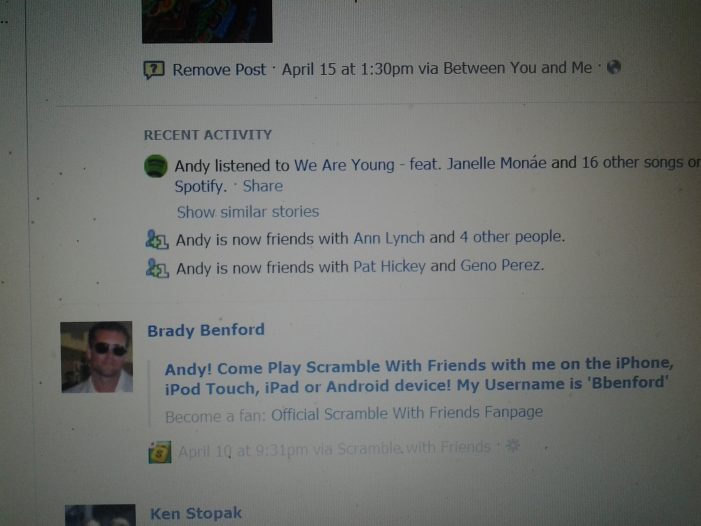The height and width of the screenshot is (526, 701).
Task: Open the Scramble With Friends invitation headline
Action: click(419, 376)
